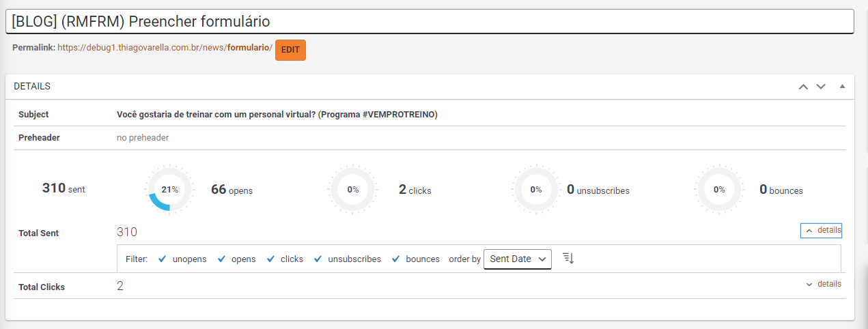Collapse Total Sent details
This screenshot has width=868, height=329.
pyautogui.click(x=822, y=231)
